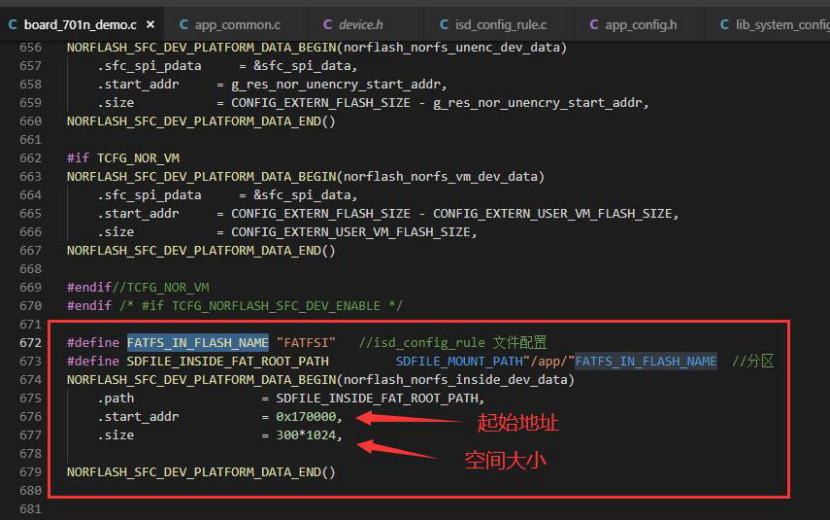This screenshot has height=520, width=830.
Task: Click g_res_nor_unencry_start_addr on line 658
Action: tap(336, 84)
